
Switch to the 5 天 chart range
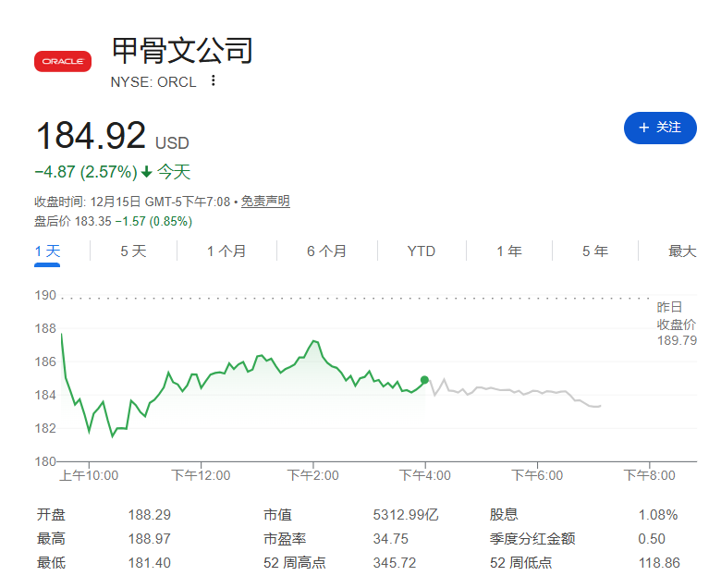(x=133, y=251)
